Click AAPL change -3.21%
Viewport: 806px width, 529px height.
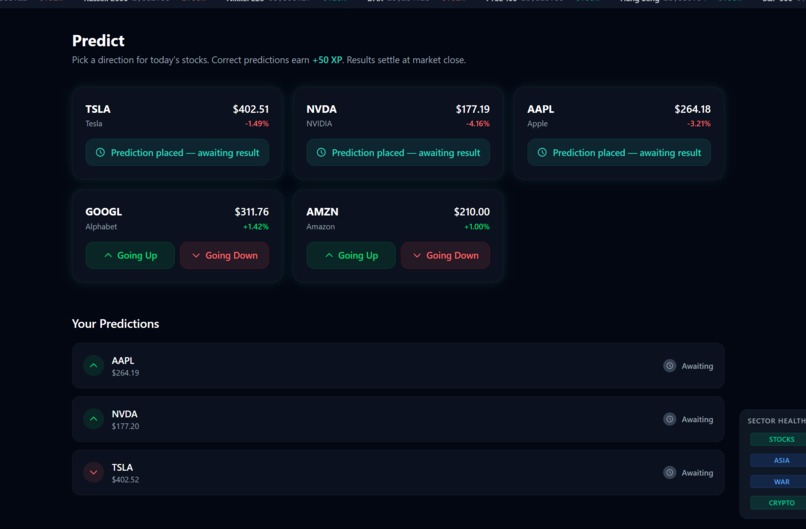(699, 124)
